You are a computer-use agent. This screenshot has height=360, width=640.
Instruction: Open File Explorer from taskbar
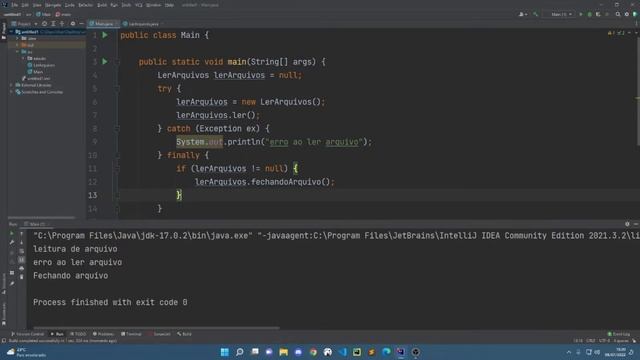(284, 352)
